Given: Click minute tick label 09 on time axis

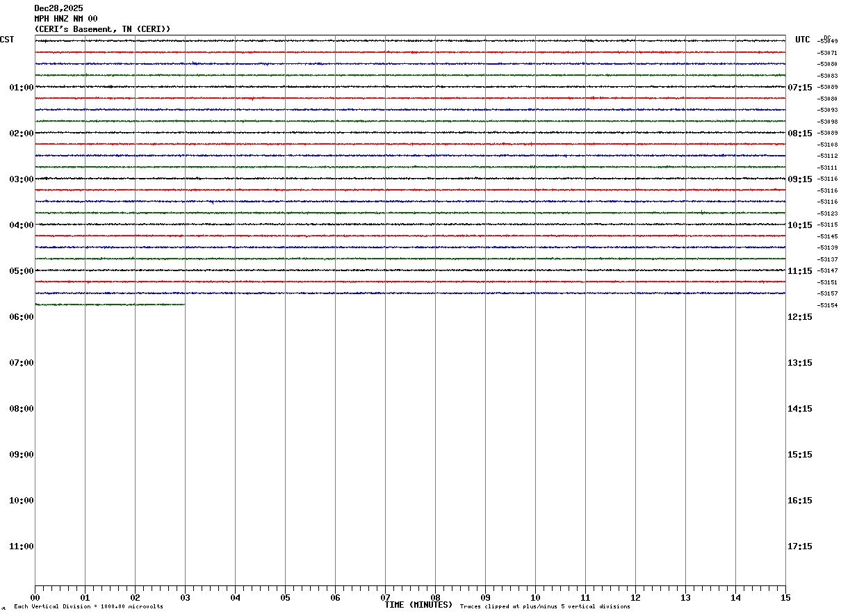Looking at the screenshot, I should click(485, 598).
